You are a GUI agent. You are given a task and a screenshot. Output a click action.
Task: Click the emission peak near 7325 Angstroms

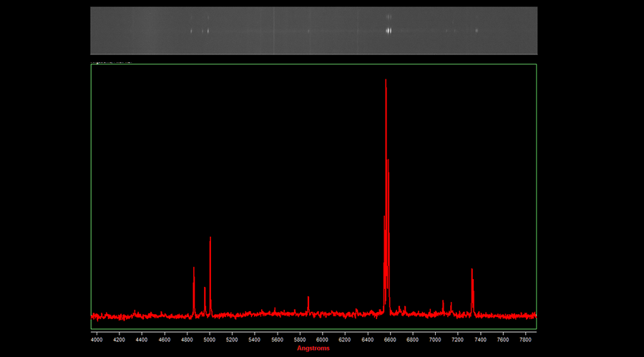[x=472, y=271]
